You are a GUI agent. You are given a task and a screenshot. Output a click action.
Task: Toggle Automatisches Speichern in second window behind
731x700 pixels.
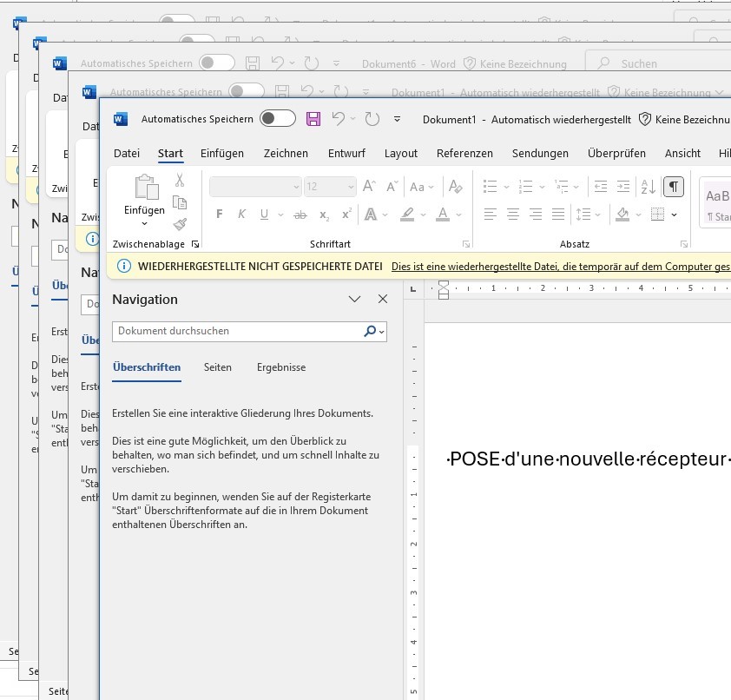(x=247, y=91)
